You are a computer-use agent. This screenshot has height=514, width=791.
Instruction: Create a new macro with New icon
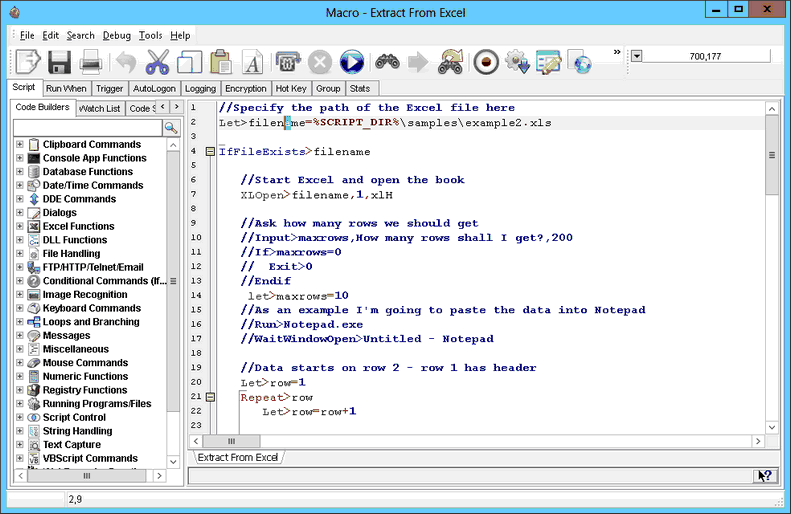(28, 63)
